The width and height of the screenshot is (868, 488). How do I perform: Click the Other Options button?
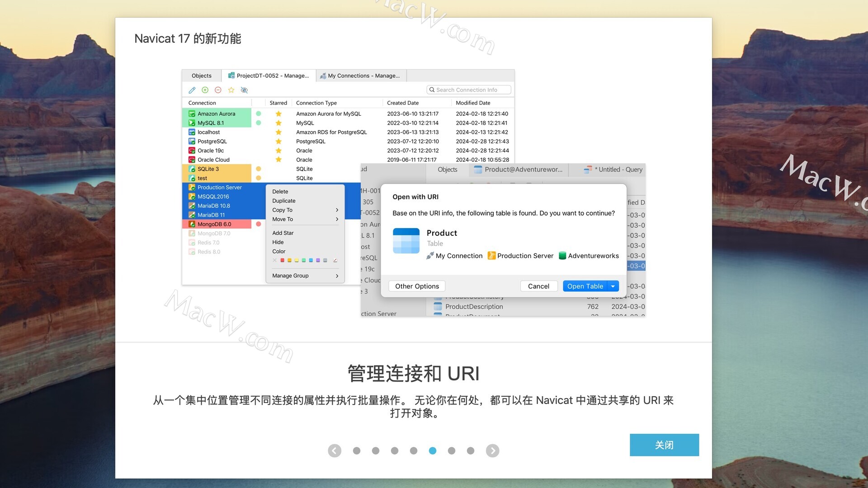[x=417, y=286]
